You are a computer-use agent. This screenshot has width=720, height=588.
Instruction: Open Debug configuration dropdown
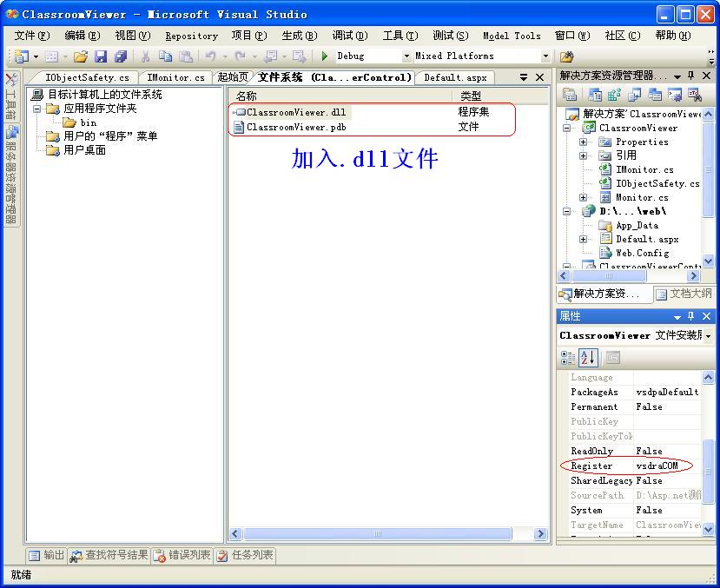pos(406,56)
